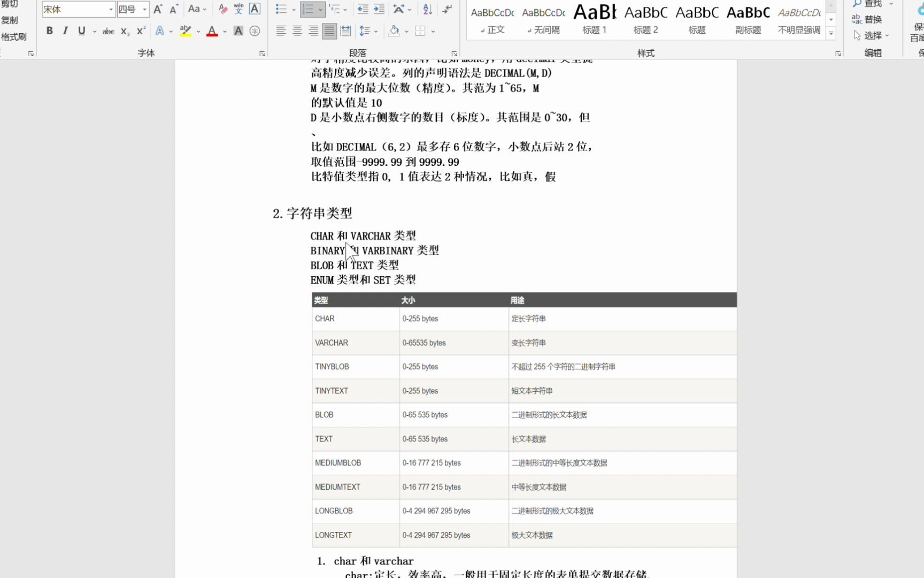Open the Paragraph dialog launcher
924x578 pixels.
coord(454,54)
